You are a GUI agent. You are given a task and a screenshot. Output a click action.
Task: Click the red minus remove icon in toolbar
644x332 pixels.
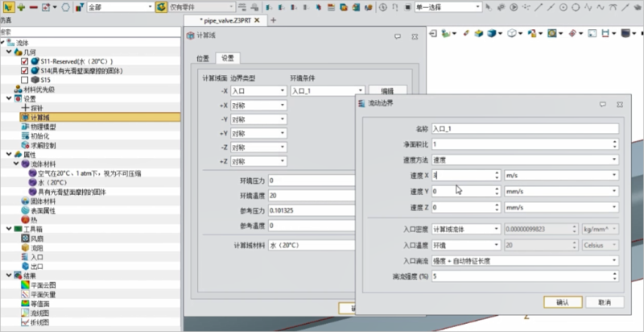pyautogui.click(x=35, y=6)
